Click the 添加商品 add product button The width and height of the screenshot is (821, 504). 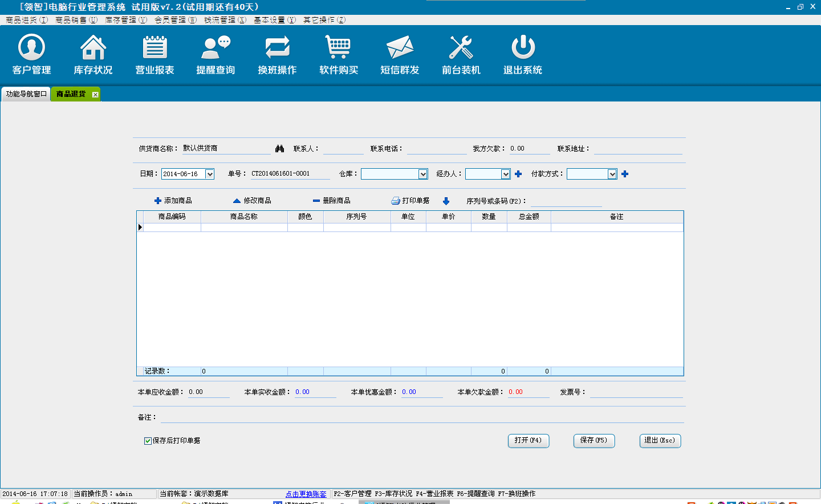click(173, 201)
